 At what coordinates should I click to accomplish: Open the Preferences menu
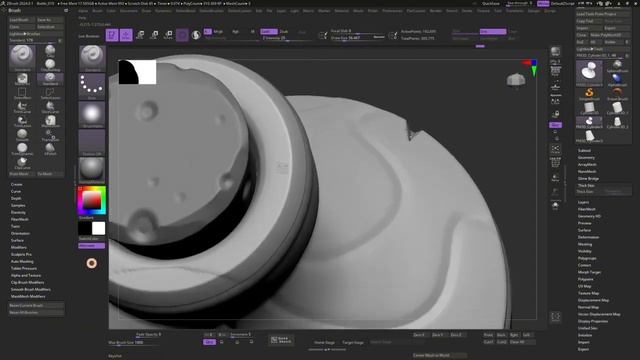click(392, 11)
